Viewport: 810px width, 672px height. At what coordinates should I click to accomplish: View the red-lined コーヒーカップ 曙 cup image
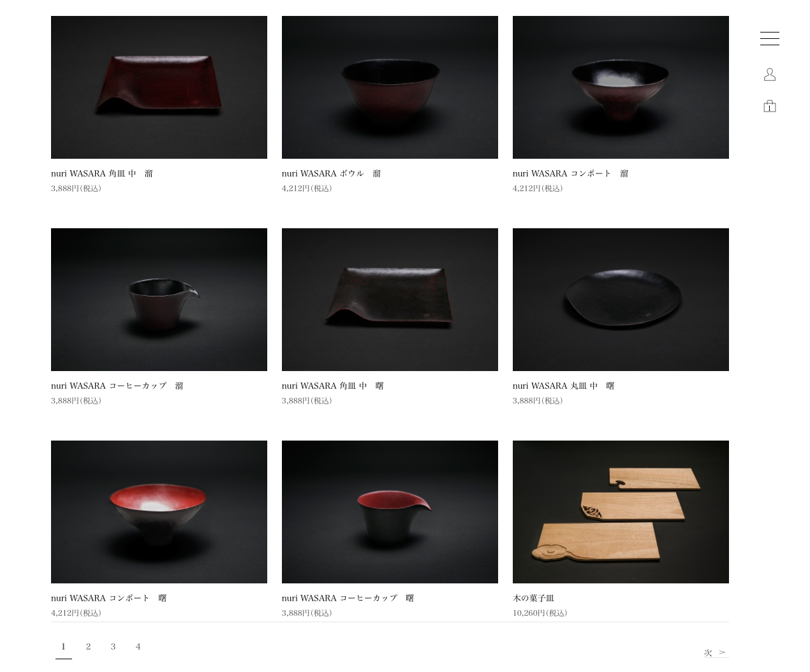pos(390,512)
